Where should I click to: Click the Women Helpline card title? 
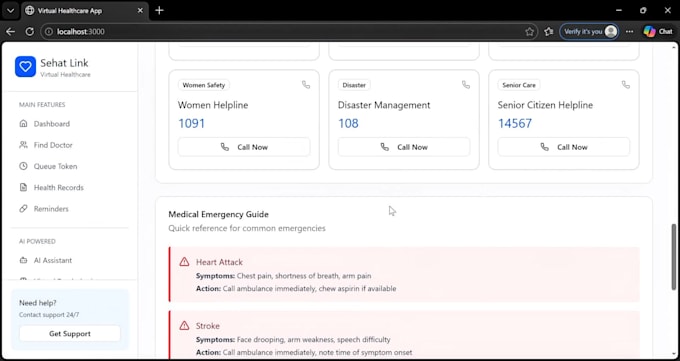[x=213, y=105]
